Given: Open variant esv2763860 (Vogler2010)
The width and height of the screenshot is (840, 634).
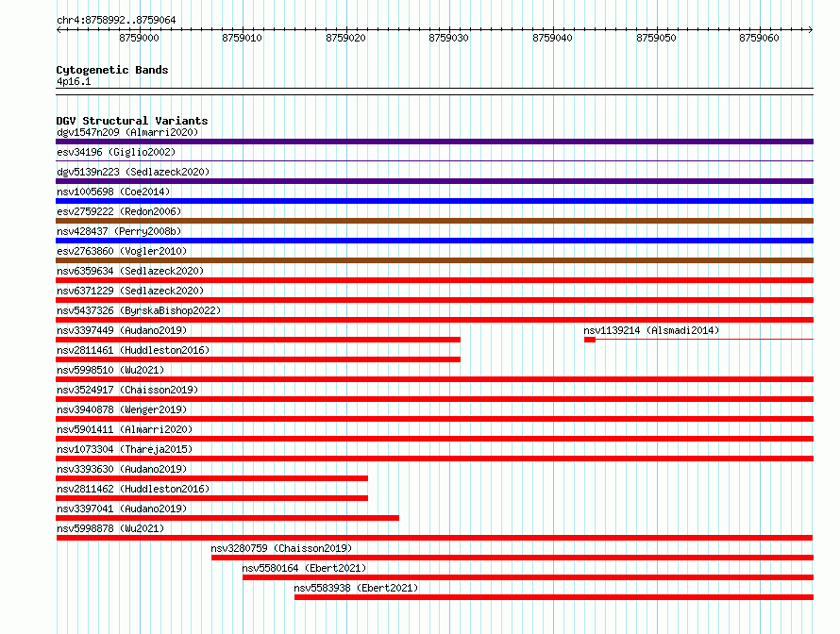Looking at the screenshot, I should tap(122, 251).
